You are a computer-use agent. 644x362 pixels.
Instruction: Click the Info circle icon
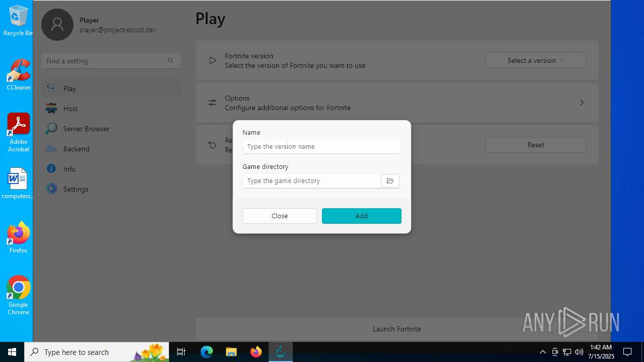[51, 168]
